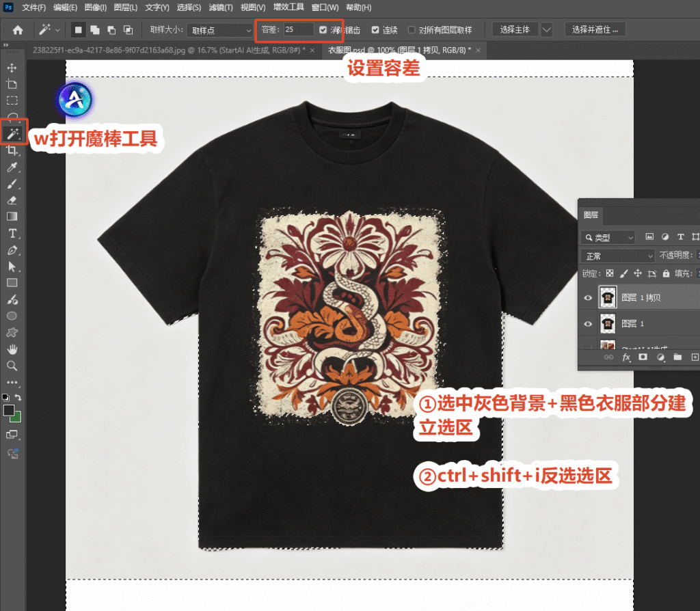Filter layers by type layer icon
Screen dimensions: 700x611
point(680,237)
